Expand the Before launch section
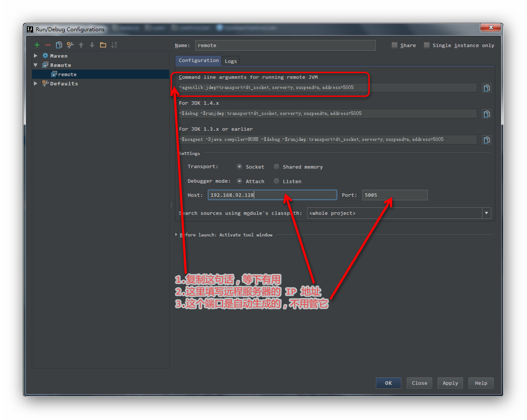This screenshot has width=527, height=420. pos(176,235)
